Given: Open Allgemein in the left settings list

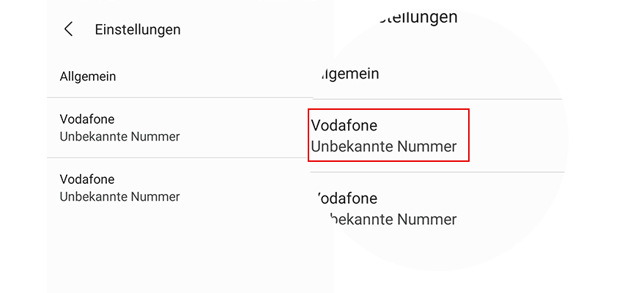Looking at the screenshot, I should coord(88,76).
